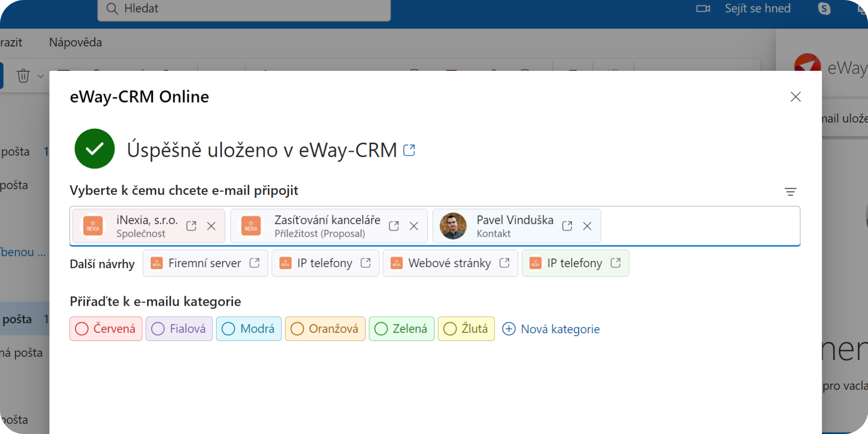Open Firemní server in external window
Image resolution: width=868 pixels, height=434 pixels.
click(x=255, y=263)
